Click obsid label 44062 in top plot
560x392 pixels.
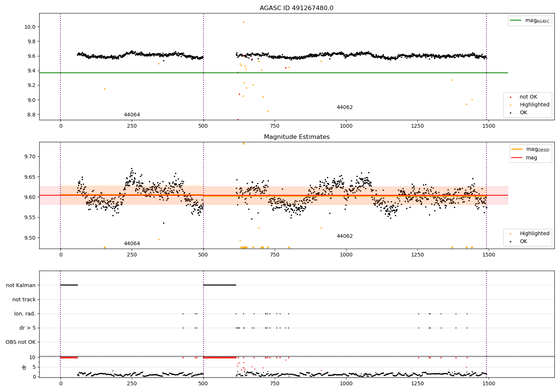(345, 108)
